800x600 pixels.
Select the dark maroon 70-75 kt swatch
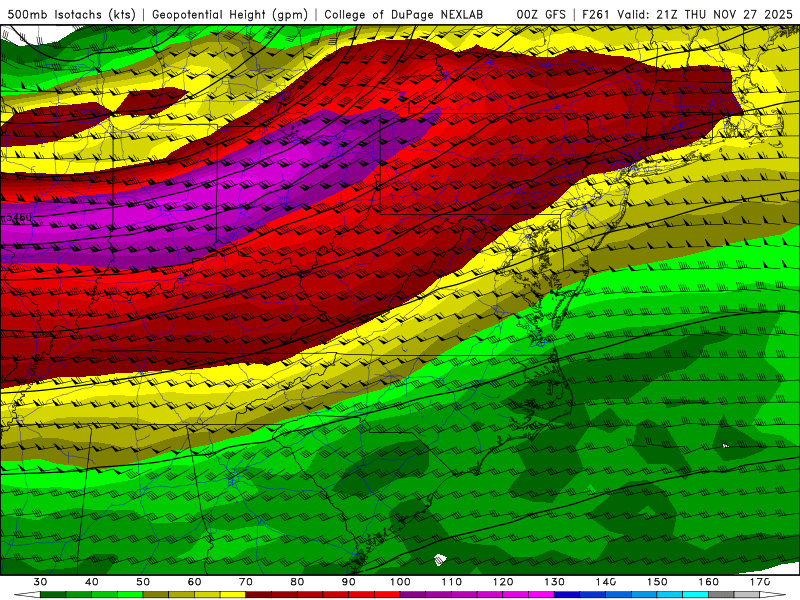[x=259, y=595]
